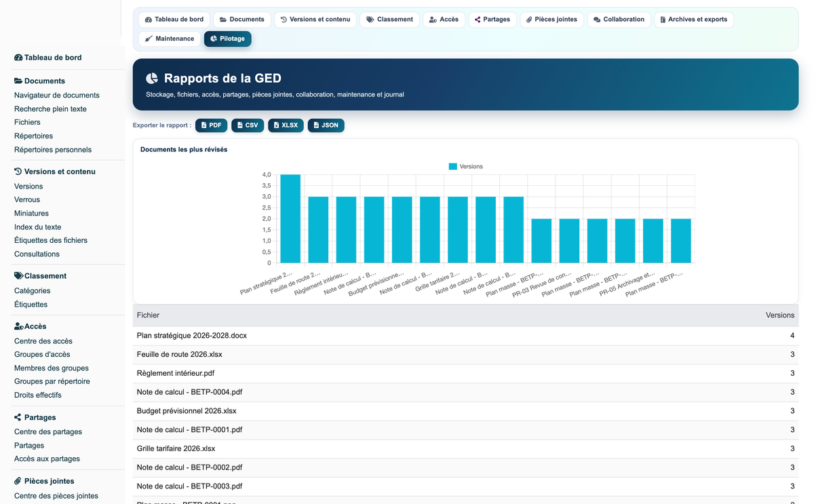Open Droits effectifs in sidebar
The width and height of the screenshot is (814, 504).
[x=38, y=395]
